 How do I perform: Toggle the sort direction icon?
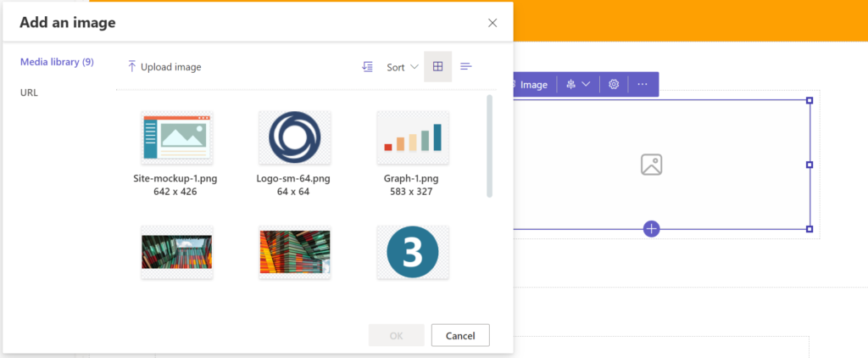click(x=367, y=67)
